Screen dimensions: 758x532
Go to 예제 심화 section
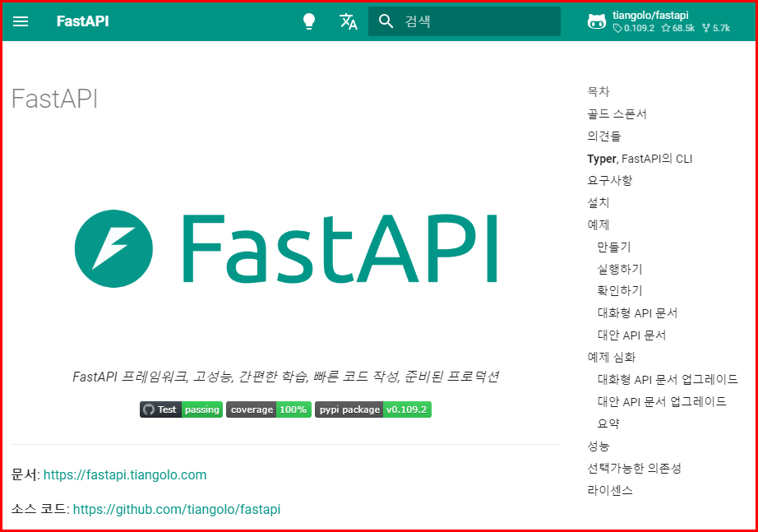point(611,358)
